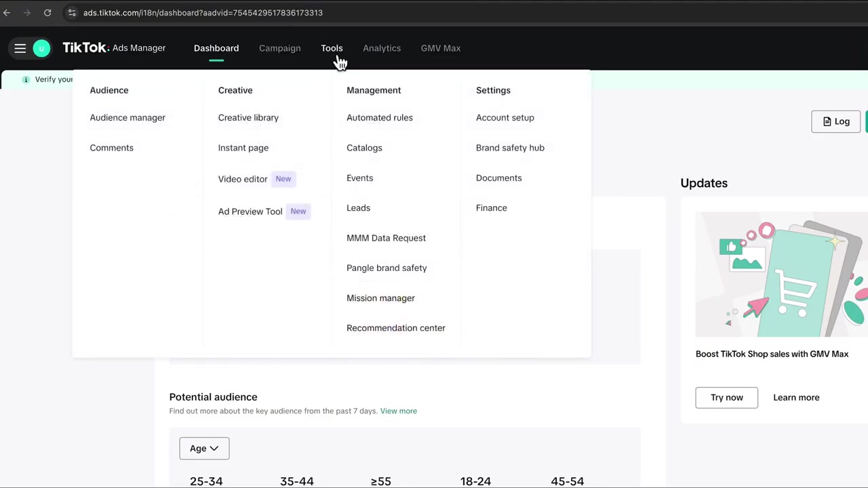868x488 pixels.
Task: Click the Try now button
Action: 726,397
